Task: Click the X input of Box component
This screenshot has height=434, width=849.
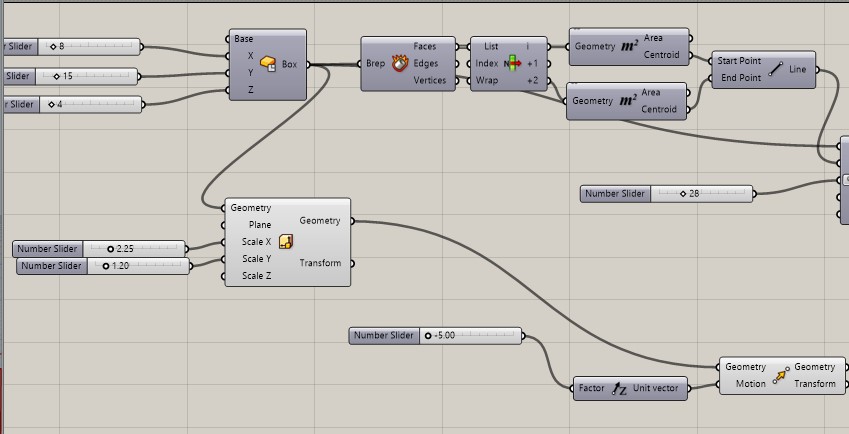Action: (x=250, y=56)
